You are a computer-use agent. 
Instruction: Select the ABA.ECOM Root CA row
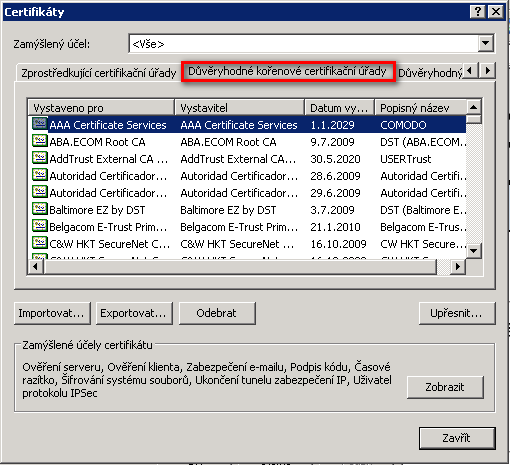(247, 142)
